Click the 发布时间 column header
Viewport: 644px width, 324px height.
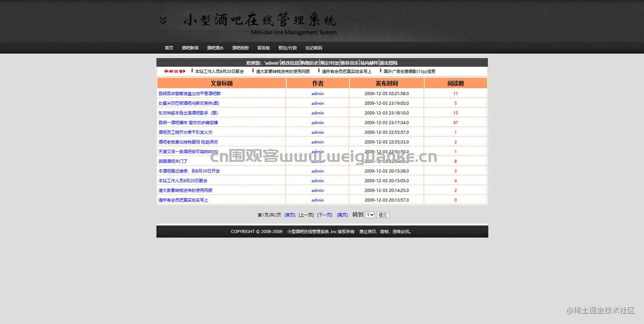coord(387,83)
